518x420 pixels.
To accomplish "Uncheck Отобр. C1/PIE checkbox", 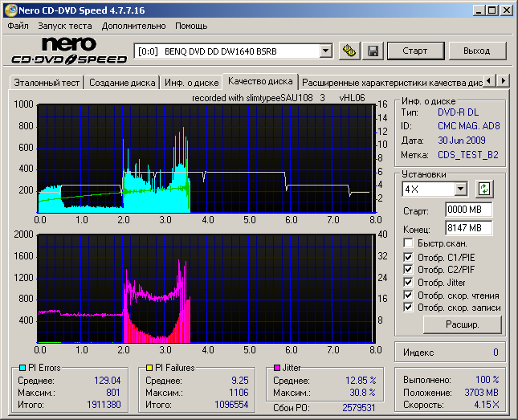I will (x=408, y=257).
